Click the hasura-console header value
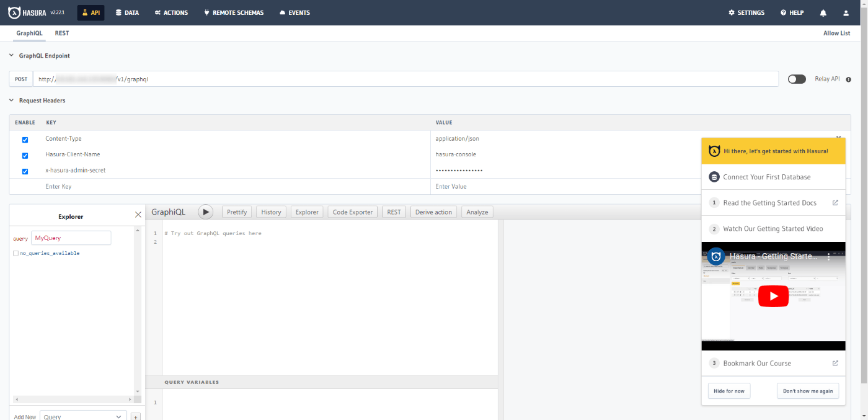Image resolution: width=868 pixels, height=420 pixels. tap(456, 154)
